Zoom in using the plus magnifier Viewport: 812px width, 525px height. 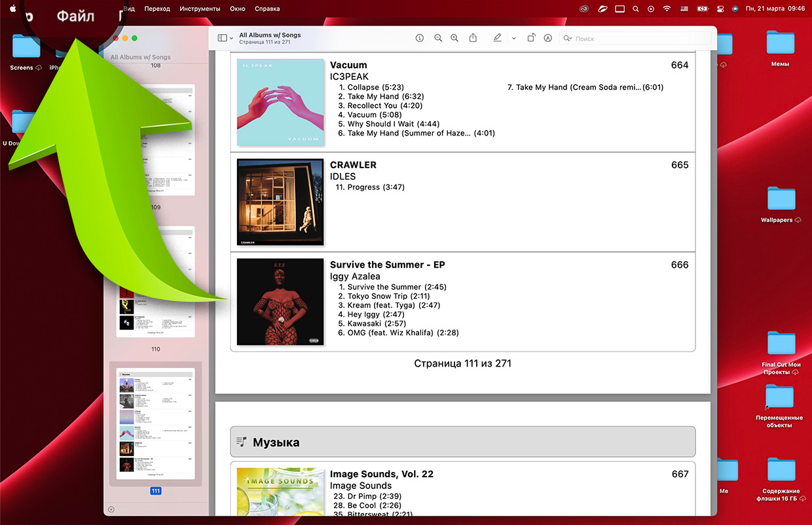coord(454,39)
